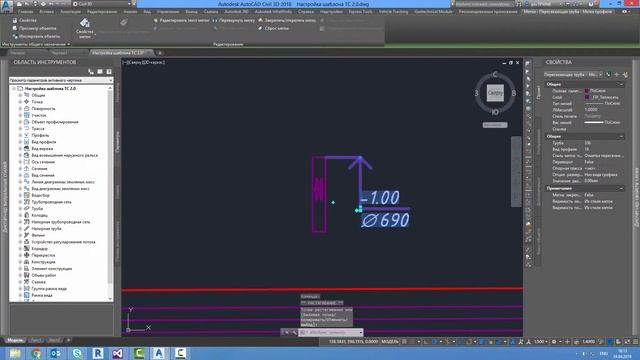Open Outlook from the taskbar
The width and height of the screenshot is (640, 360).
pos(56,353)
